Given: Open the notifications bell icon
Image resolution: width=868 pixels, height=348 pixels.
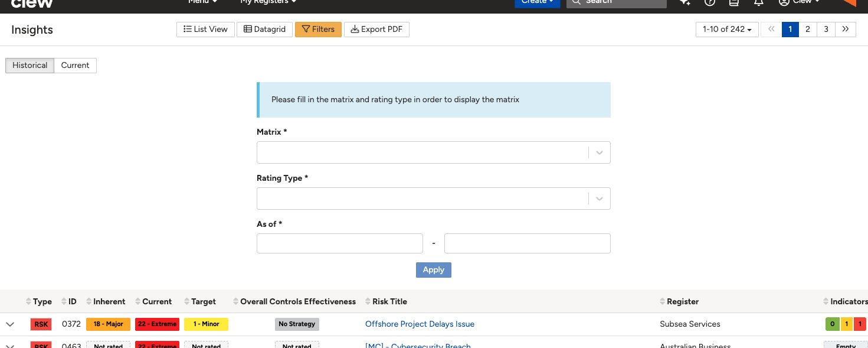Looking at the screenshot, I should (x=759, y=2).
